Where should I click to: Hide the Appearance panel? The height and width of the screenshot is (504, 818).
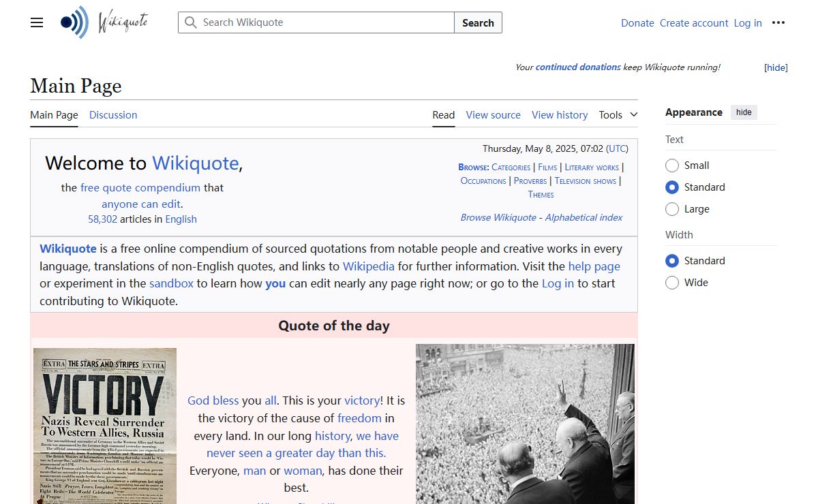pyautogui.click(x=744, y=112)
